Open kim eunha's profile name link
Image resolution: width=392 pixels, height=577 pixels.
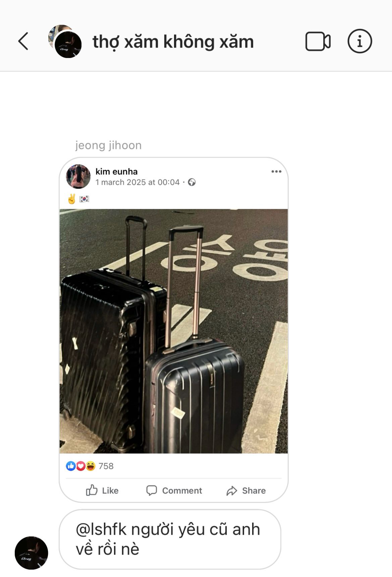pyautogui.click(x=116, y=172)
